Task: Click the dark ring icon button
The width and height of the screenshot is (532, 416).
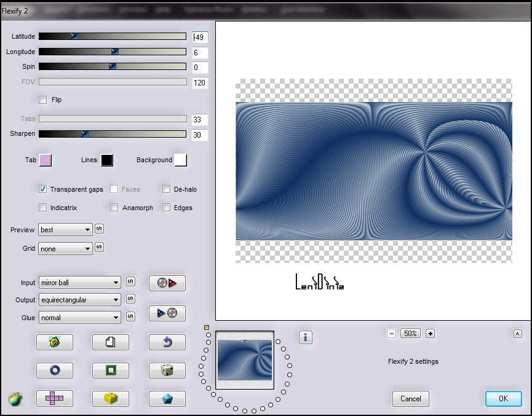Action: coord(54,371)
